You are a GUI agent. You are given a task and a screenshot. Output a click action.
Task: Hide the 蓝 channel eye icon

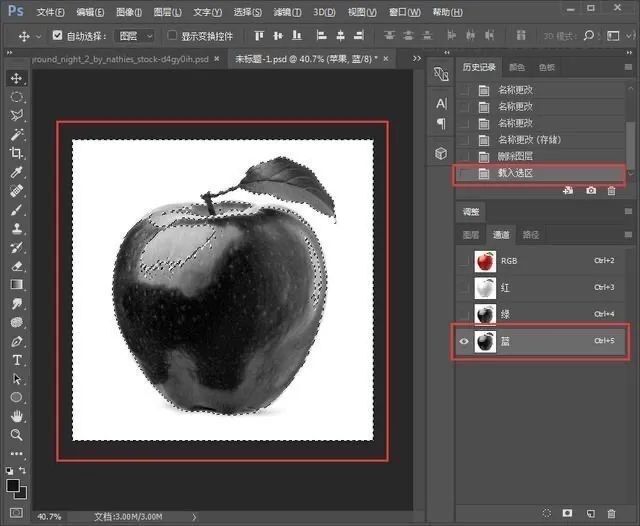[x=462, y=341]
